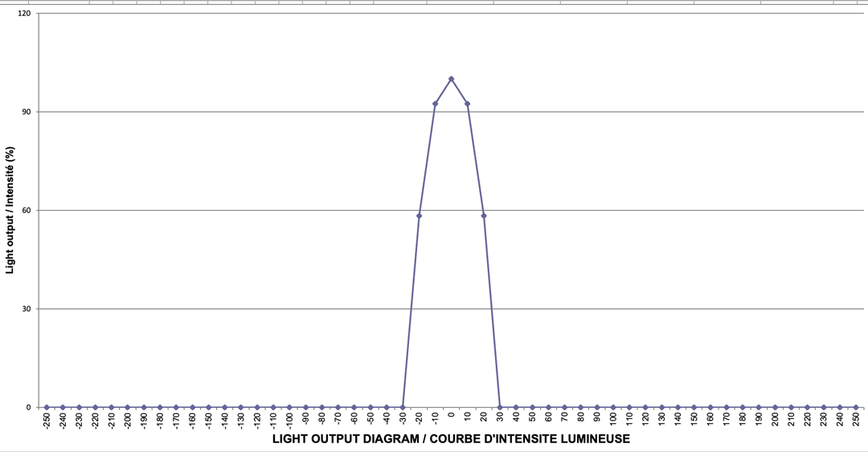Select the data marker at 100
The image size is (868, 452).
[613, 407]
